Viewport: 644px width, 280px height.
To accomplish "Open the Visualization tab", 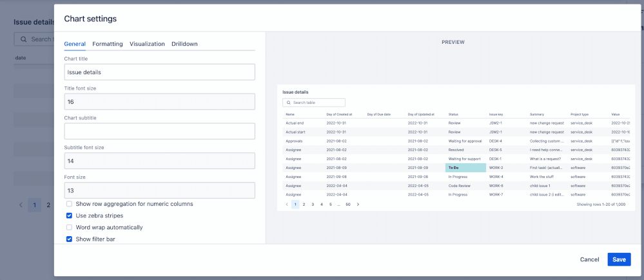I will pos(147,44).
